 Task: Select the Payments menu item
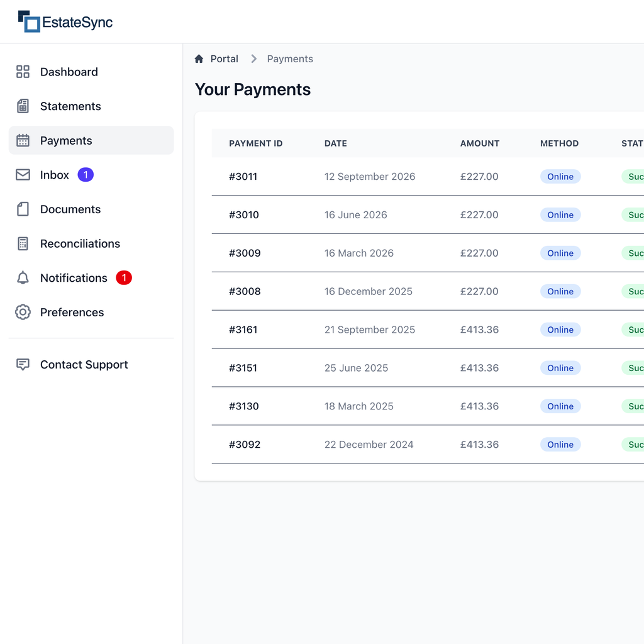[x=91, y=140]
